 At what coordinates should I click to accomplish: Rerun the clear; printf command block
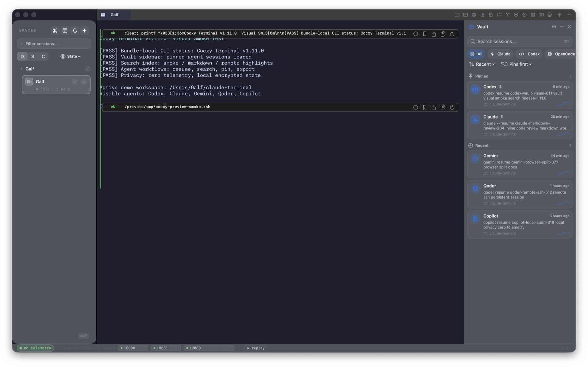[452, 34]
